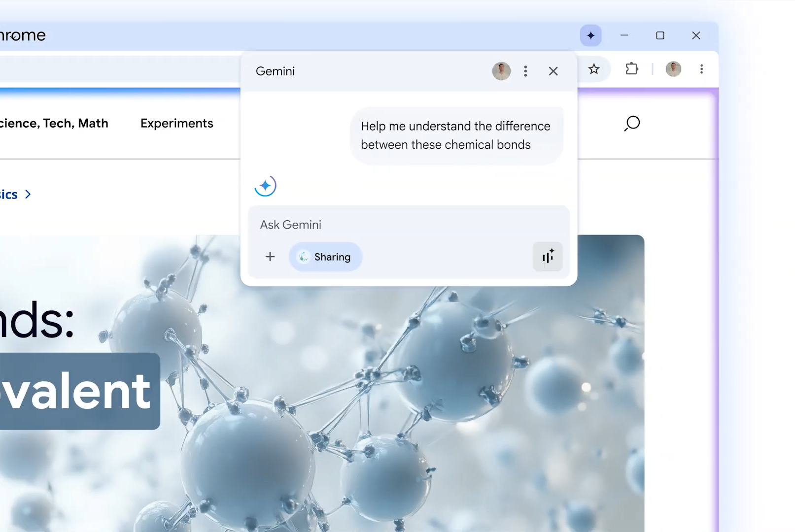Click the Gemini panel title
This screenshot has height=532, width=795.
[275, 71]
